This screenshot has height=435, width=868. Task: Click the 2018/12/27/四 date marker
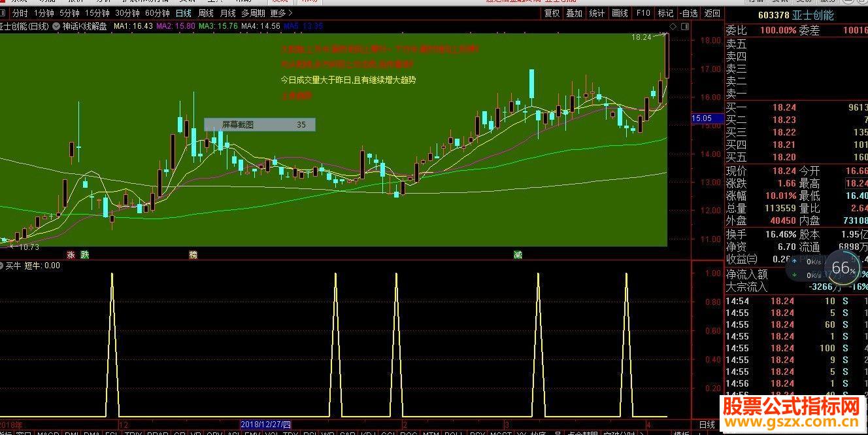tap(266, 424)
